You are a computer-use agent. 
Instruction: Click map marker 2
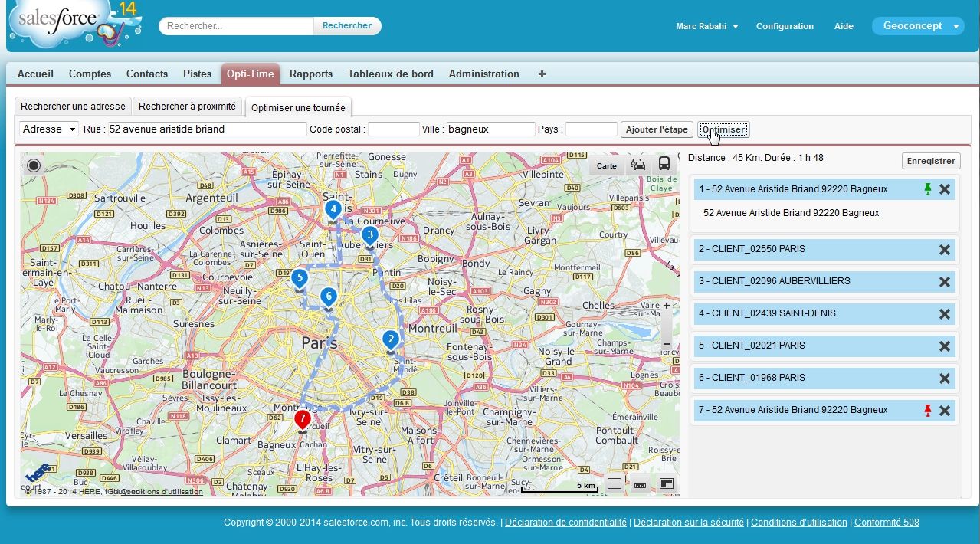(391, 341)
